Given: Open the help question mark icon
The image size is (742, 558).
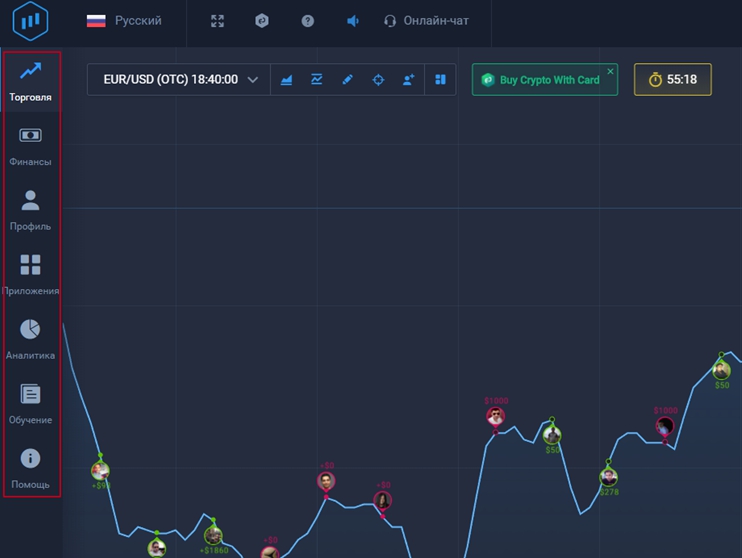Looking at the screenshot, I should (x=307, y=21).
